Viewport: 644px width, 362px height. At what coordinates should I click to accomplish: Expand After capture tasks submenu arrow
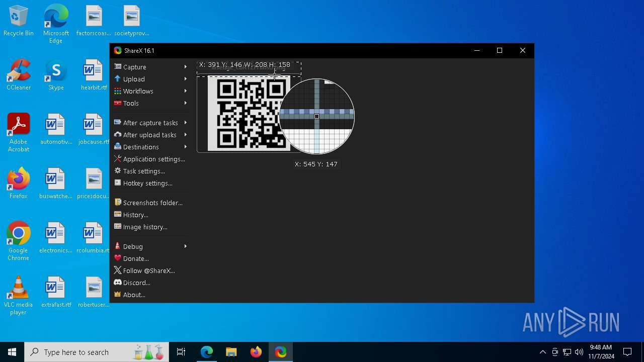click(185, 123)
